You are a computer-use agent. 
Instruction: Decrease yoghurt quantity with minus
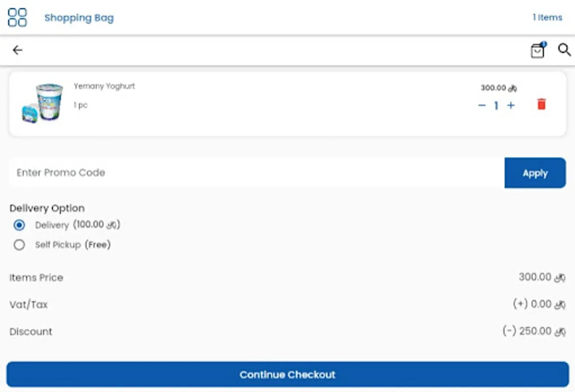481,105
